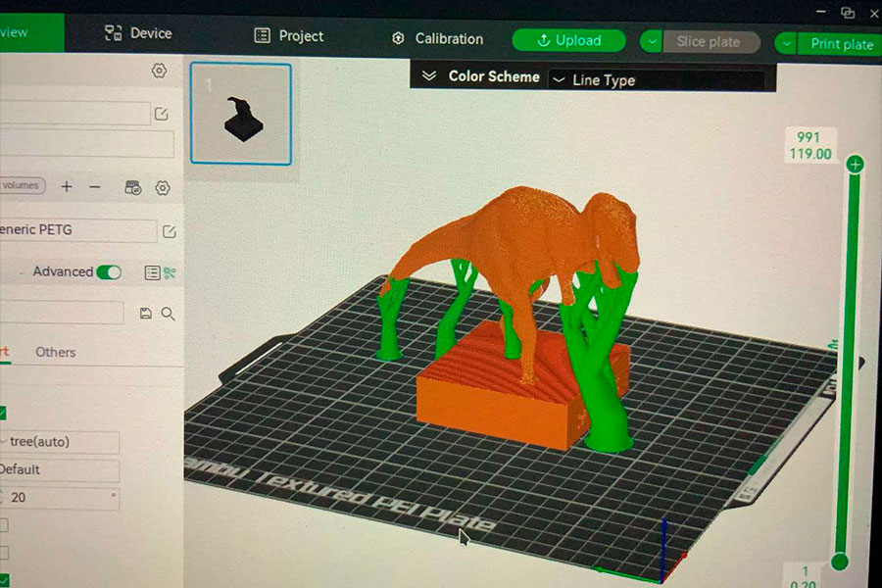The image size is (882, 588).
Task: Click the Print plate button
Action: pyautogui.click(x=840, y=44)
